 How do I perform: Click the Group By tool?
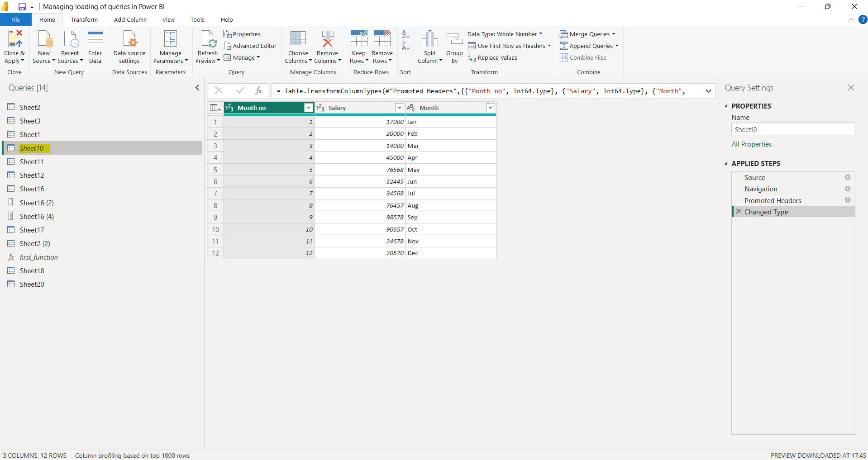pyautogui.click(x=454, y=46)
